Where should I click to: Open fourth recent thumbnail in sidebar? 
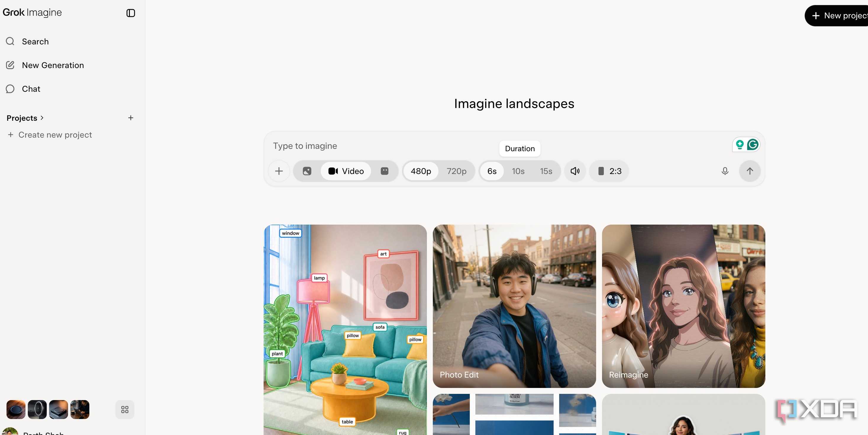80,409
